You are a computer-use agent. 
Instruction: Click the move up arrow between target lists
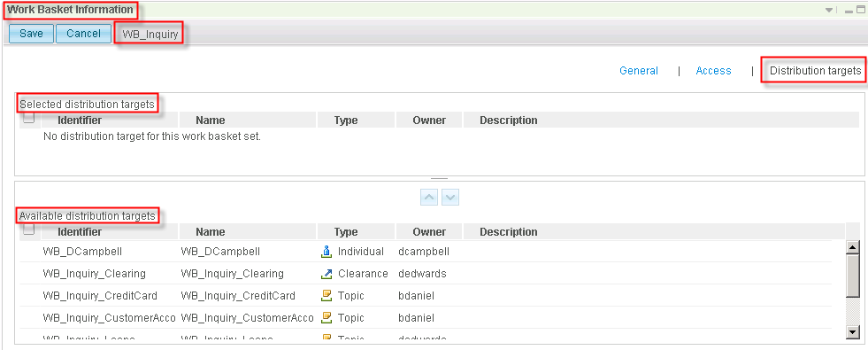coord(429,197)
